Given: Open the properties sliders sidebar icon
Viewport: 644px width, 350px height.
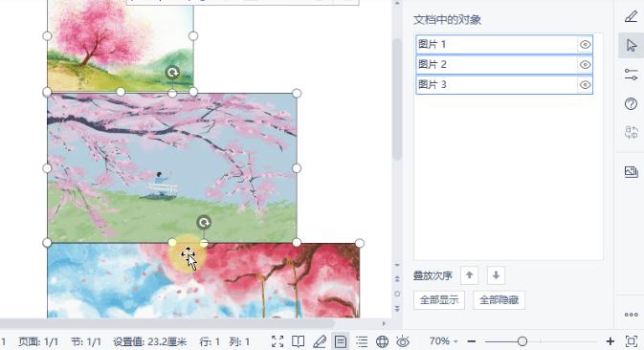Looking at the screenshot, I should [x=631, y=75].
